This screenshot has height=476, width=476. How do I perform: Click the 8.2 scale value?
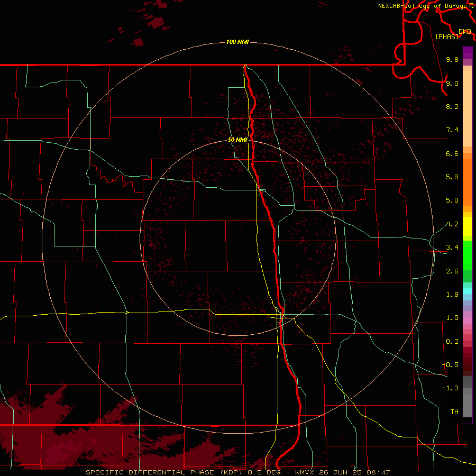(x=452, y=106)
